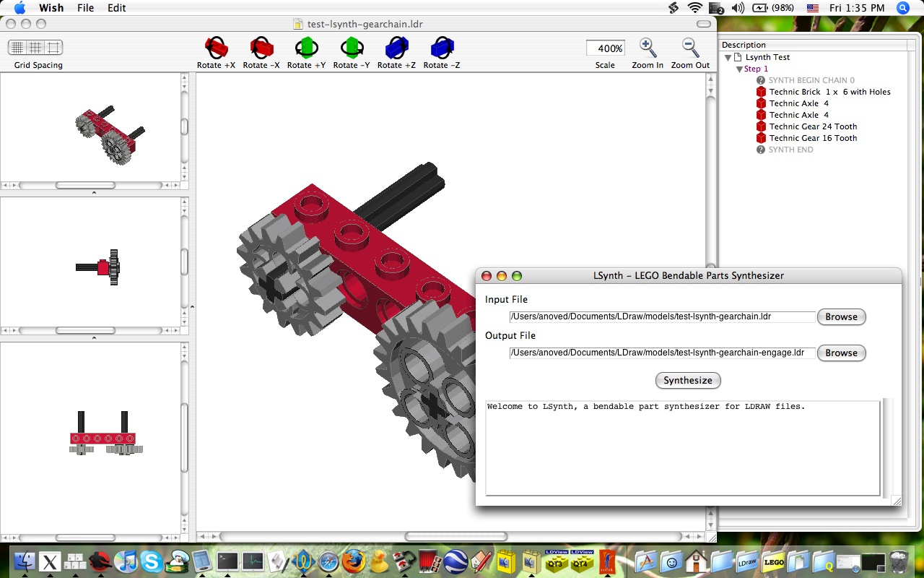Click the middle side-view preview pane

pos(90,262)
